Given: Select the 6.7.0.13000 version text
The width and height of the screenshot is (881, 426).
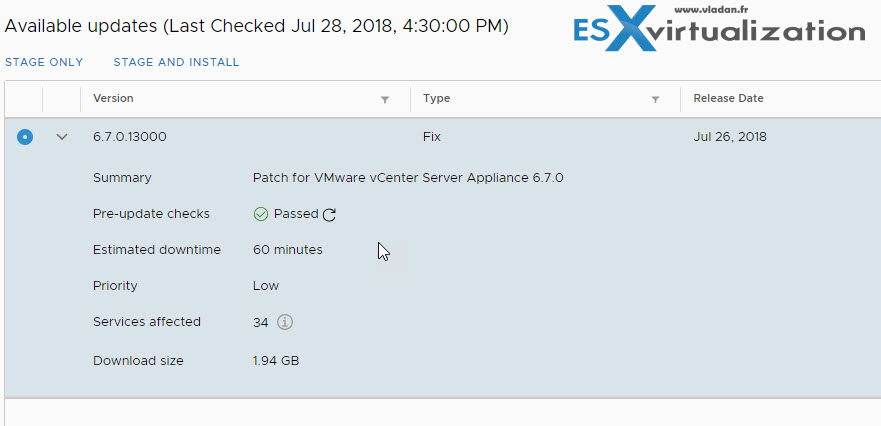Looking at the screenshot, I should click(130, 137).
